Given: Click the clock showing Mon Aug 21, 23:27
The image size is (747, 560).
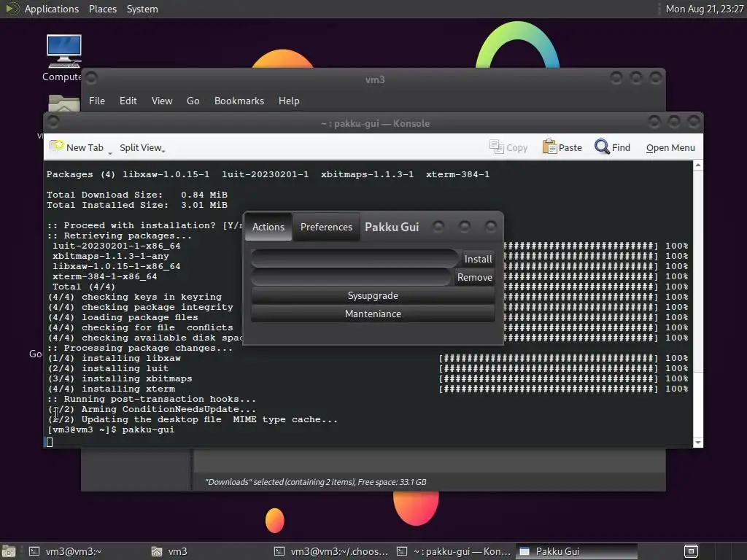Looking at the screenshot, I should pyautogui.click(x=705, y=9).
